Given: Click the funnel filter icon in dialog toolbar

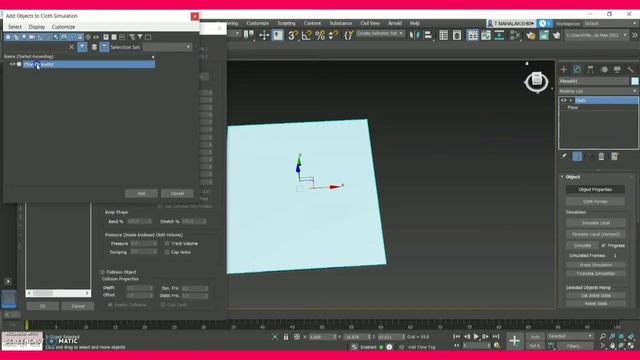Looking at the screenshot, I should [140, 37].
